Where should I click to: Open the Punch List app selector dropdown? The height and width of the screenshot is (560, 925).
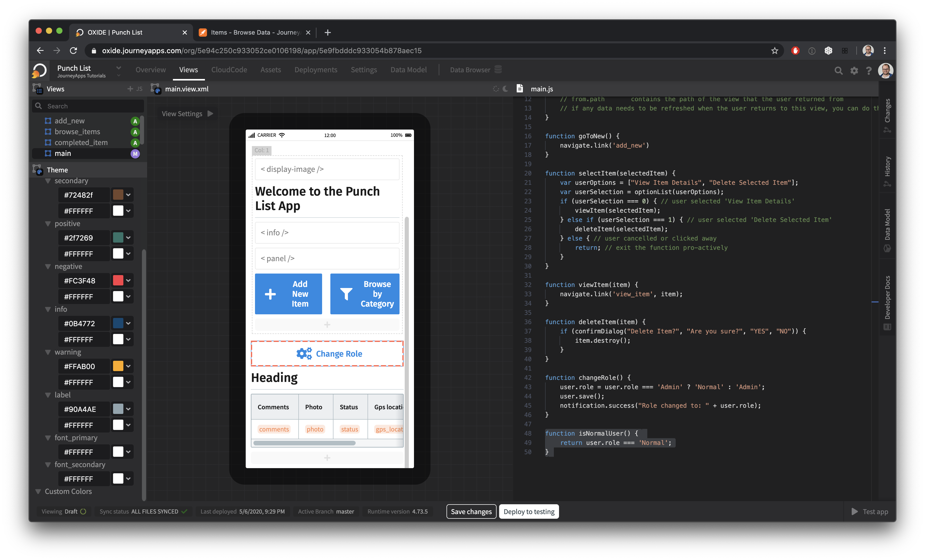[x=119, y=68]
